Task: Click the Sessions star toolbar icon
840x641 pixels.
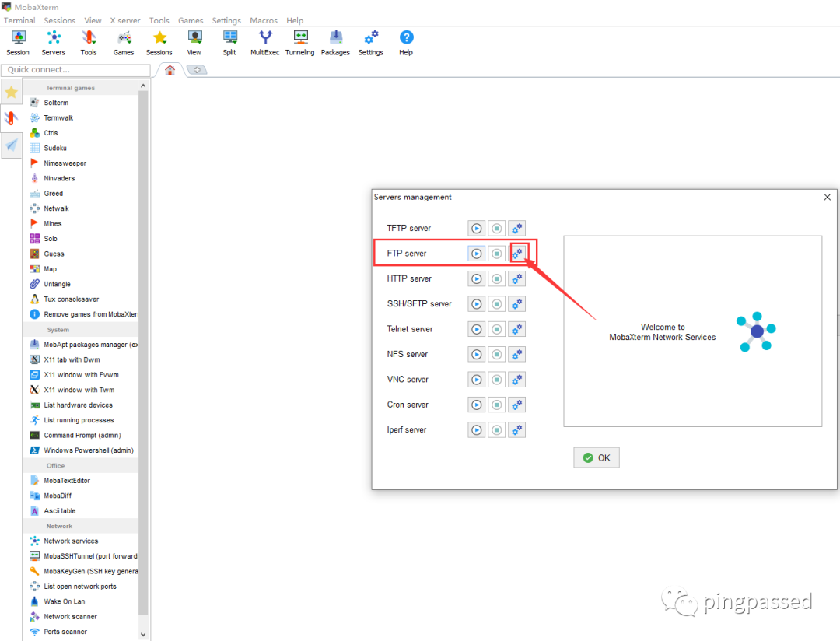Action: (159, 43)
